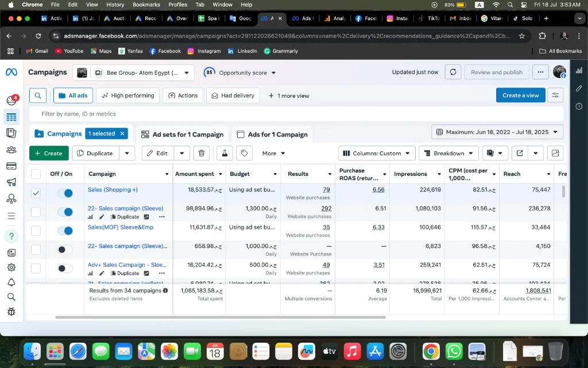Click the refresh data icon button

pyautogui.click(x=452, y=72)
